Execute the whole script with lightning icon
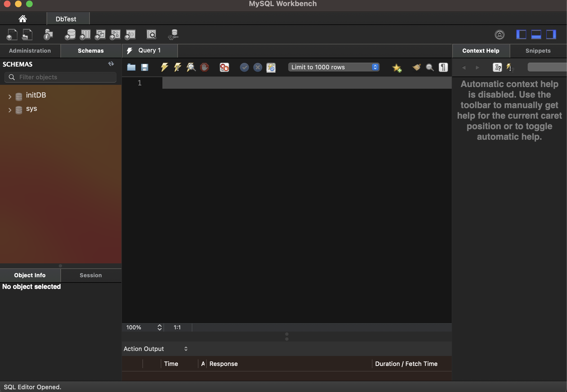 pos(164,67)
